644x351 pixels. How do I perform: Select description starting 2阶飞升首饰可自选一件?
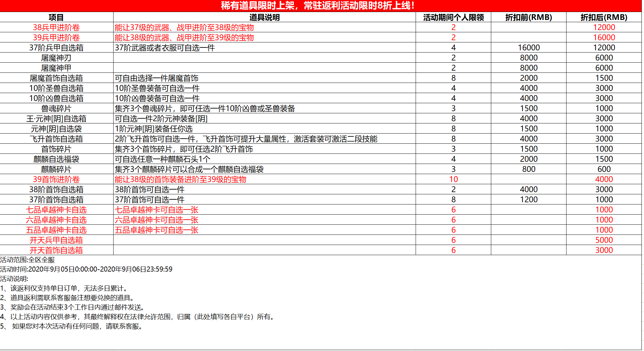(246, 139)
